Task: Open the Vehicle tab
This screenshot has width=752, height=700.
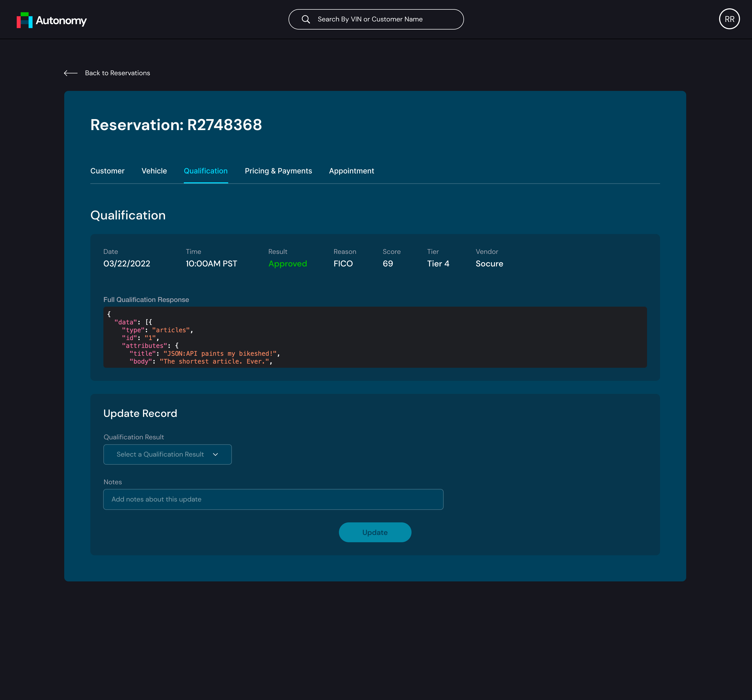Action: coord(154,171)
